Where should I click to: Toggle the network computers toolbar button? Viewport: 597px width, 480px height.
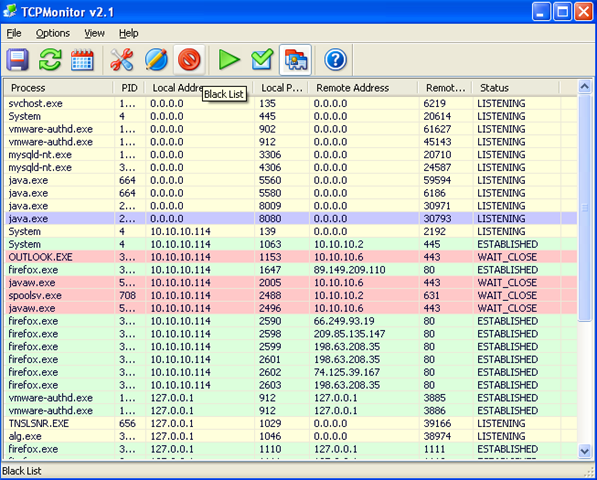(295, 60)
